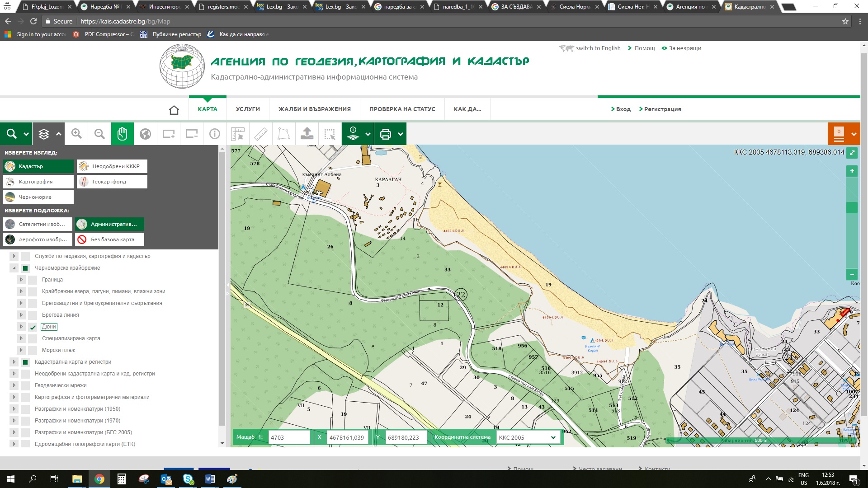
Task: Click the map zoom slider handle
Action: 852,207
